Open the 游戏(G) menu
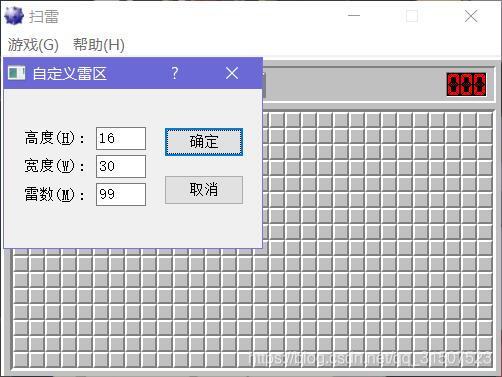Image resolution: width=502 pixels, height=377 pixels. 33,45
